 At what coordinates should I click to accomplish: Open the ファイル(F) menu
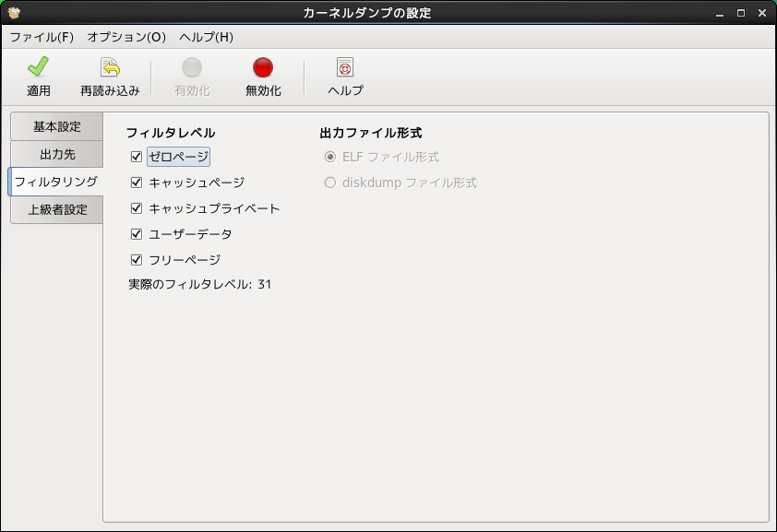point(42,37)
